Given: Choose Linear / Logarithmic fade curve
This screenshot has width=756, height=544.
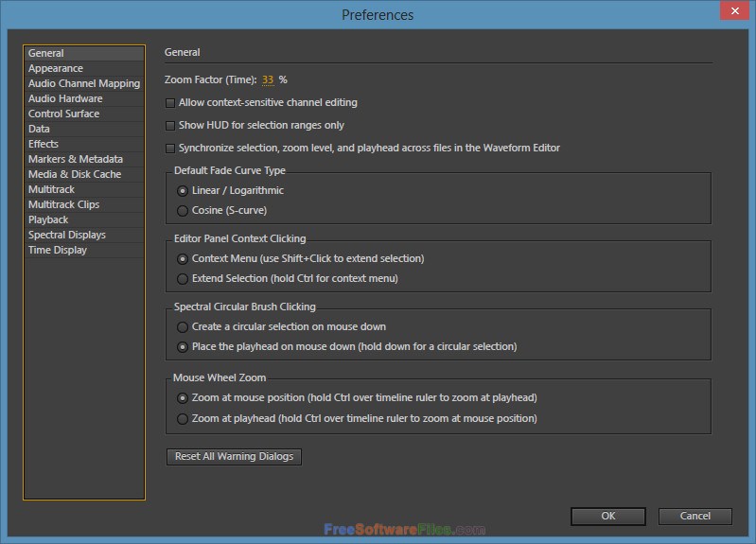Looking at the screenshot, I should click(183, 191).
